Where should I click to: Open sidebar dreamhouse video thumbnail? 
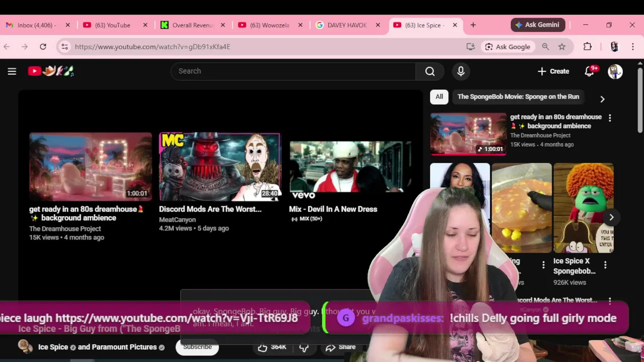point(468,134)
